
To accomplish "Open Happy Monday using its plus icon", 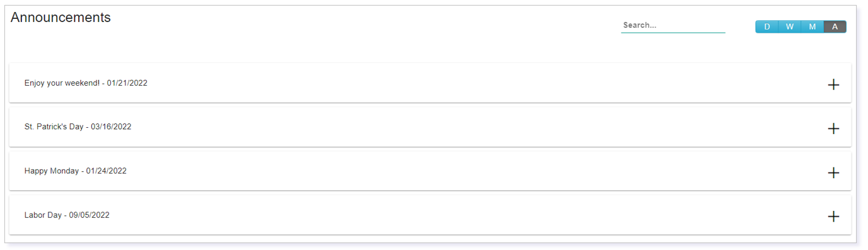I will [x=833, y=173].
